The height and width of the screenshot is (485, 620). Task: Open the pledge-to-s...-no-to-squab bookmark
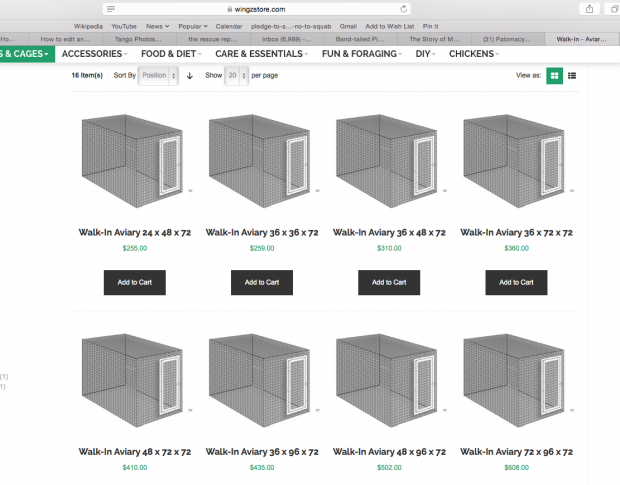tap(291, 26)
